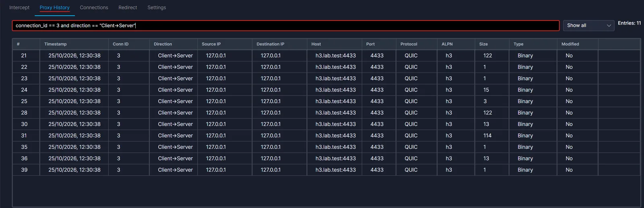This screenshot has height=208, width=644.
Task: Click the timestamp cell in row 21
Action: tap(74, 56)
